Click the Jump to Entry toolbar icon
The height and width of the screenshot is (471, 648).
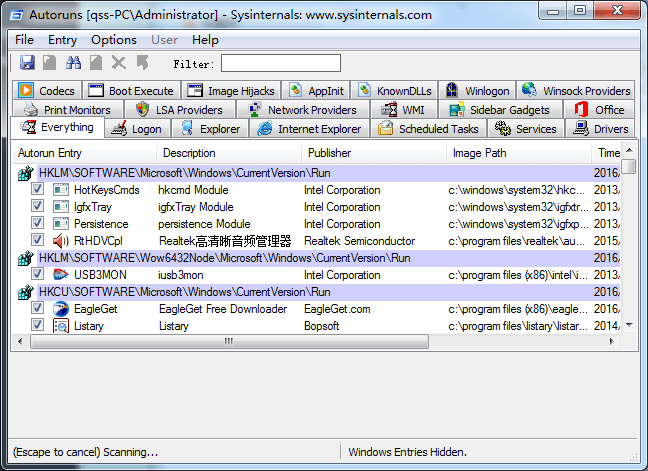tap(143, 63)
